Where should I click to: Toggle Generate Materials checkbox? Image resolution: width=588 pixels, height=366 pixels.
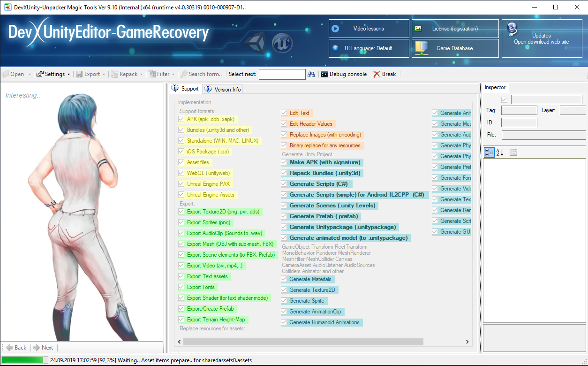pos(284,279)
